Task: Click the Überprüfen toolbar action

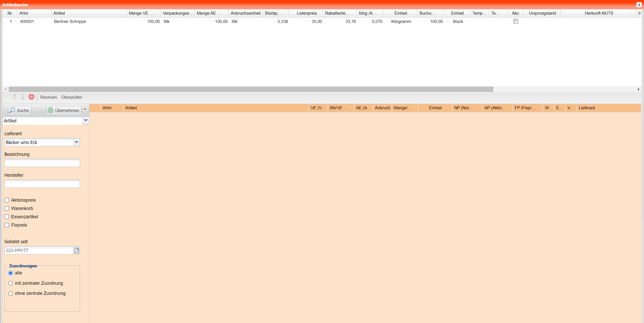Action: tap(72, 97)
